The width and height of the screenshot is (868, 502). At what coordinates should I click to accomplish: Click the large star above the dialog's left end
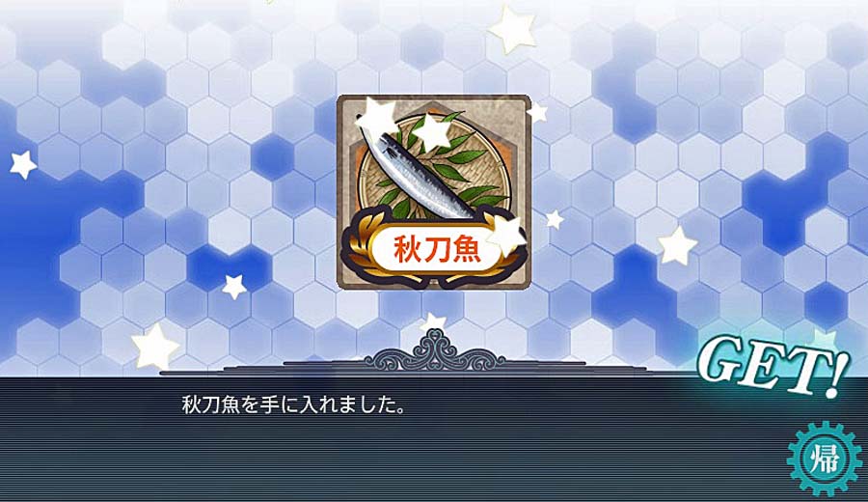click(154, 346)
